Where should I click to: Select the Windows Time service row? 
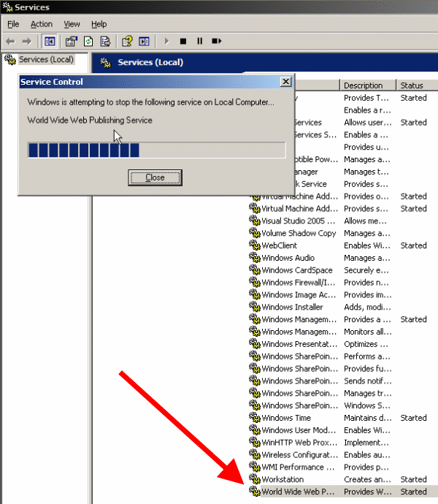343,418
